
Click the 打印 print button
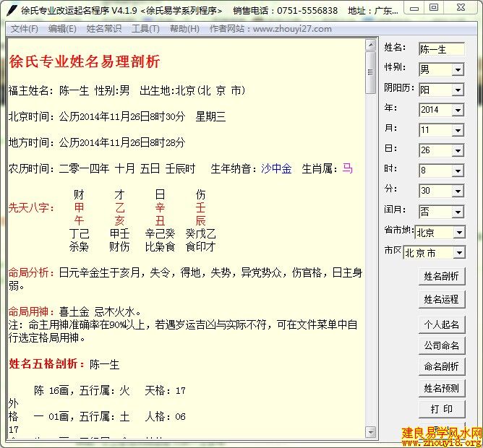pos(441,409)
